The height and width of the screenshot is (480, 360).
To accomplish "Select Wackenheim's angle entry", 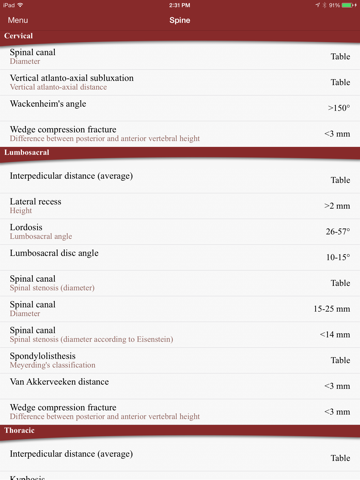I will (180, 108).
